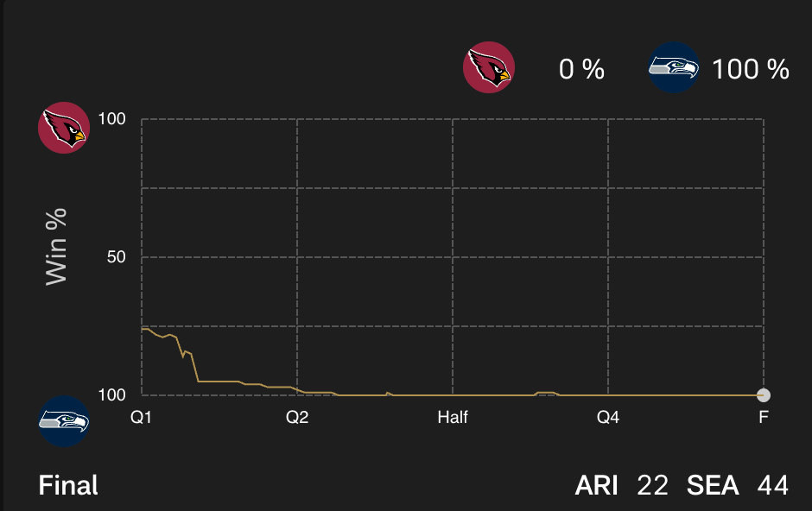Click the Seahawks logo in the top legend
The height and width of the screenshot is (511, 812).
(674, 68)
